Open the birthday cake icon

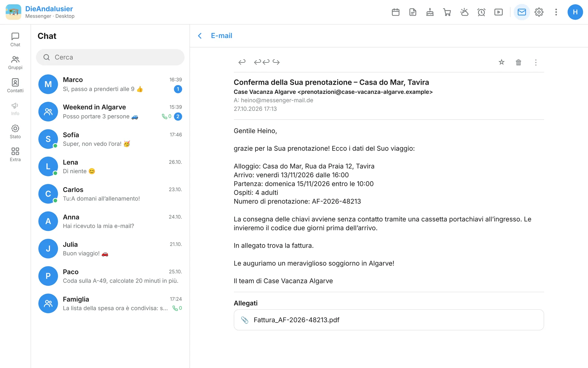tap(430, 12)
